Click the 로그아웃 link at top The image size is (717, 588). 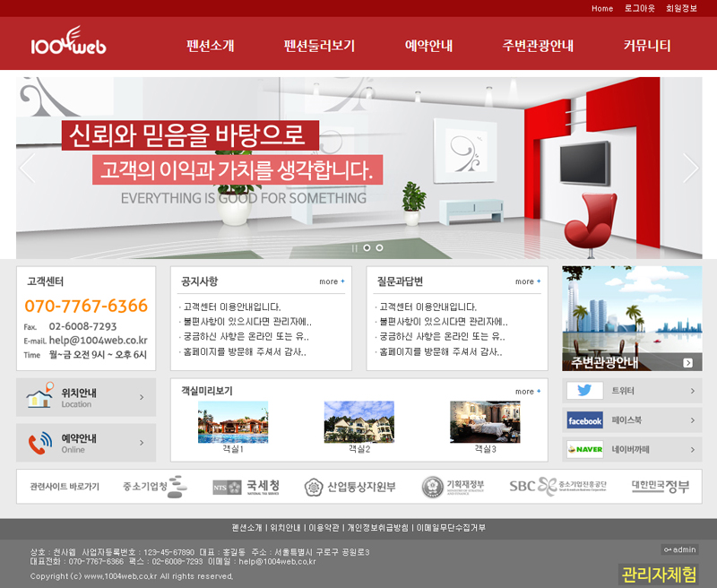pos(640,8)
